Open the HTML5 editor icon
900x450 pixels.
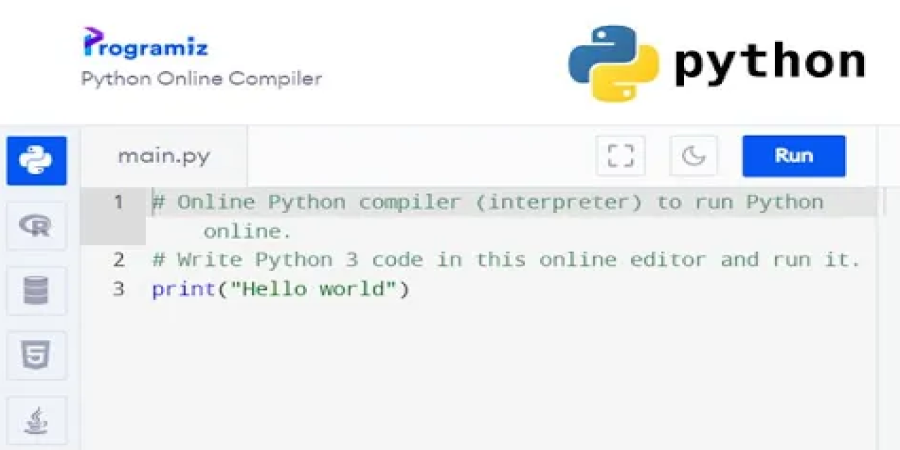(x=37, y=355)
